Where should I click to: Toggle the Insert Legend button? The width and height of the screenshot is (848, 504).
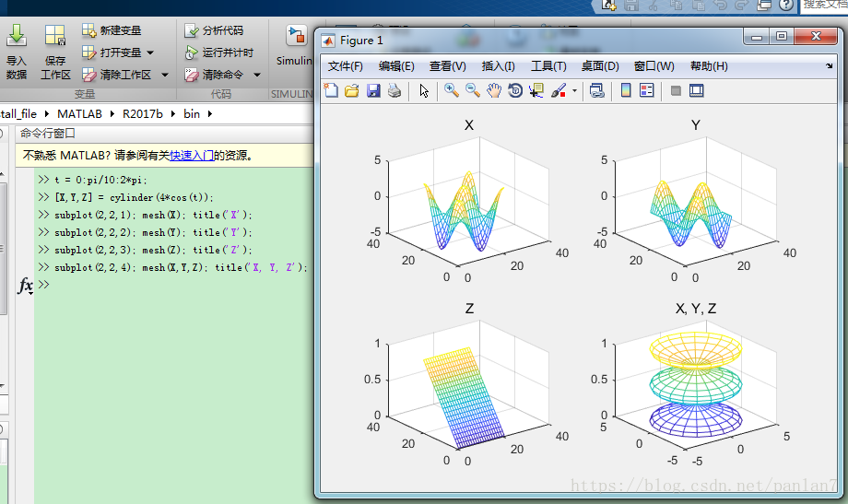pyautogui.click(x=646, y=90)
